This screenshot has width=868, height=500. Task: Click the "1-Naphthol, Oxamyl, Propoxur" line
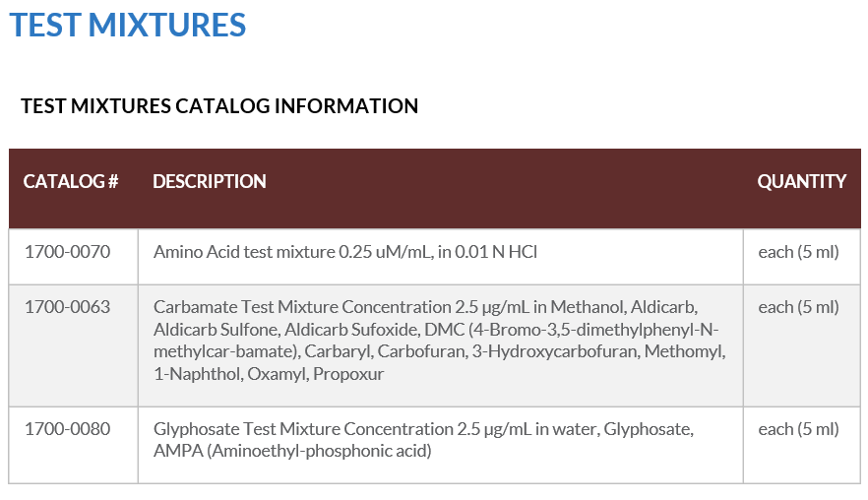click(x=269, y=374)
